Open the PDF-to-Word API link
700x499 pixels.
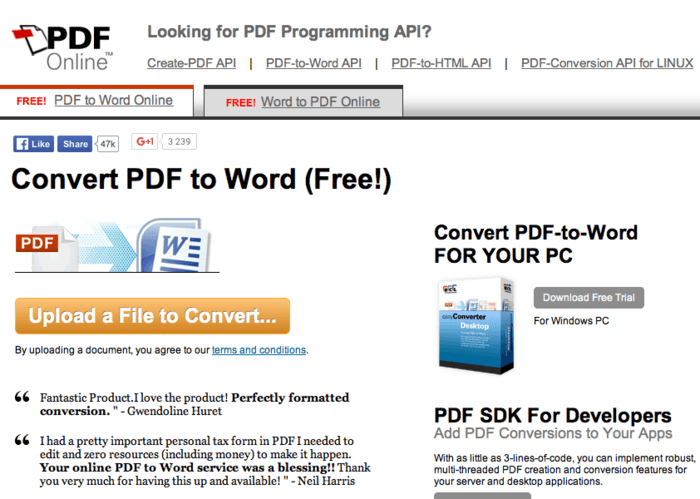314,63
